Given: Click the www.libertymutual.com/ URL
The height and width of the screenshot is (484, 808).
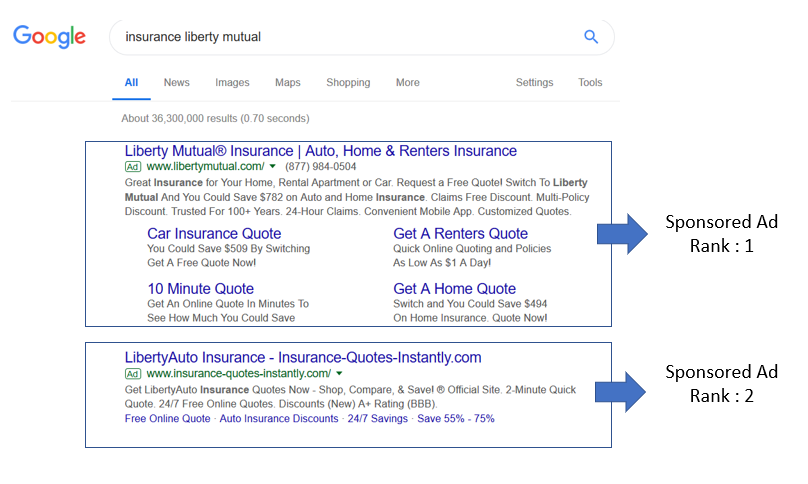Looking at the screenshot, I should [205, 166].
